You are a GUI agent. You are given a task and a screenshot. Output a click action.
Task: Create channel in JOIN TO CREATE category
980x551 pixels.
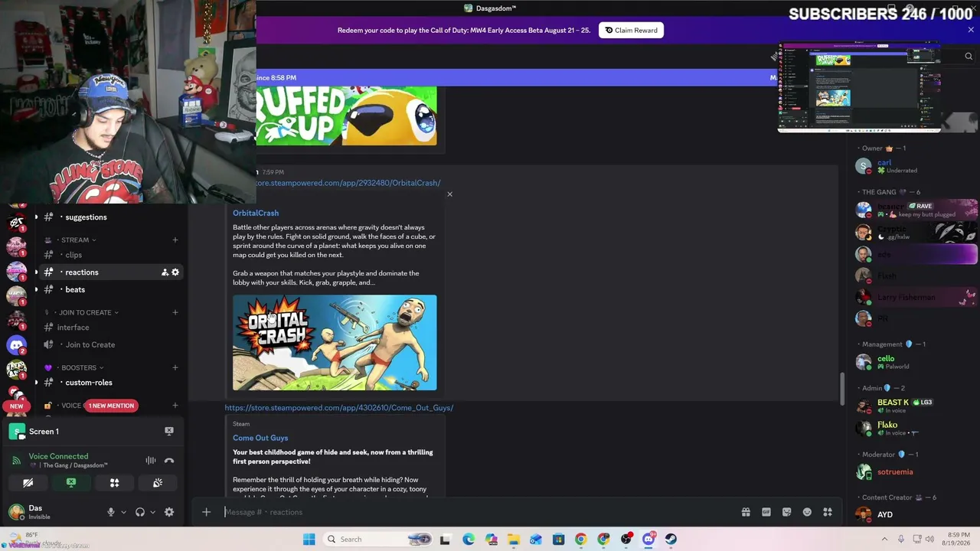pyautogui.click(x=175, y=312)
